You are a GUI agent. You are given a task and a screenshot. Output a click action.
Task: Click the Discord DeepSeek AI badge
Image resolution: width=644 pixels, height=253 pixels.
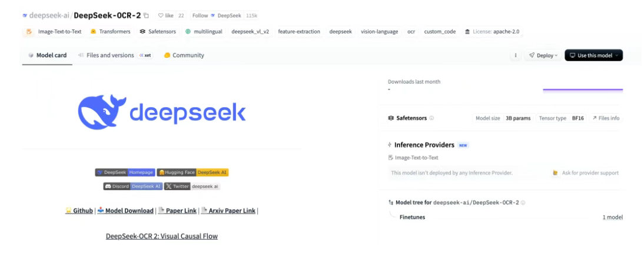click(x=132, y=186)
